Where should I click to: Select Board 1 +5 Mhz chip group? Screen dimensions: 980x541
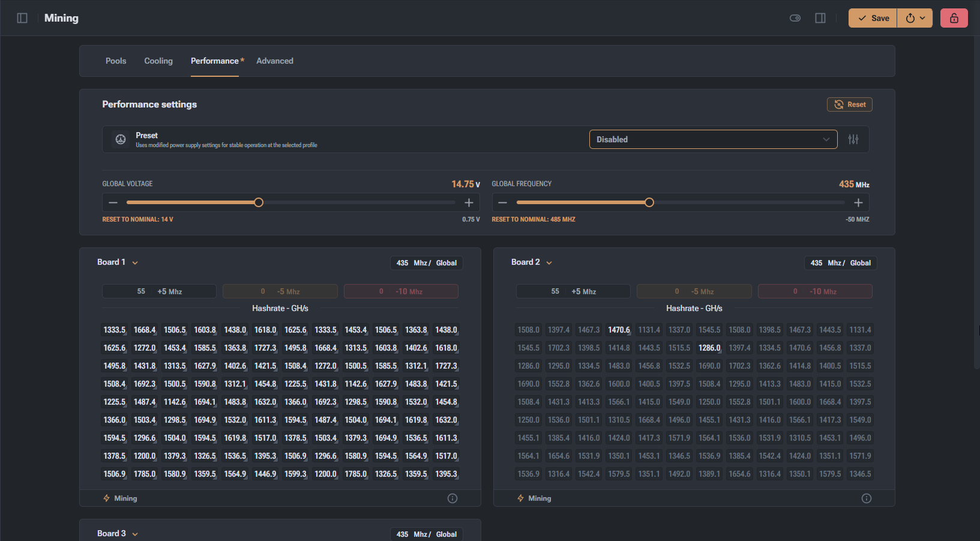point(159,291)
